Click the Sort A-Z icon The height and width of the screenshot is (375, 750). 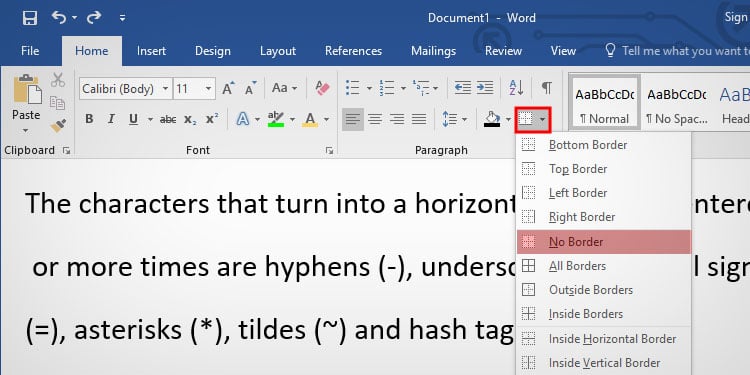(x=516, y=88)
